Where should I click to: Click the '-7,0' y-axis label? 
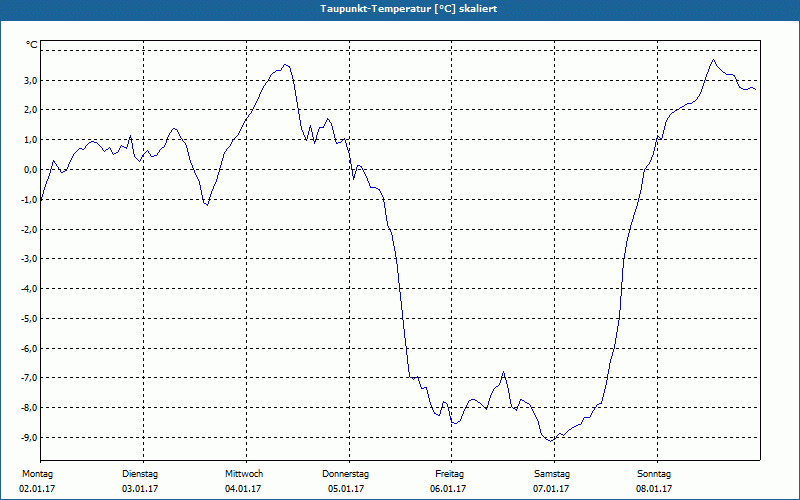pos(29,378)
